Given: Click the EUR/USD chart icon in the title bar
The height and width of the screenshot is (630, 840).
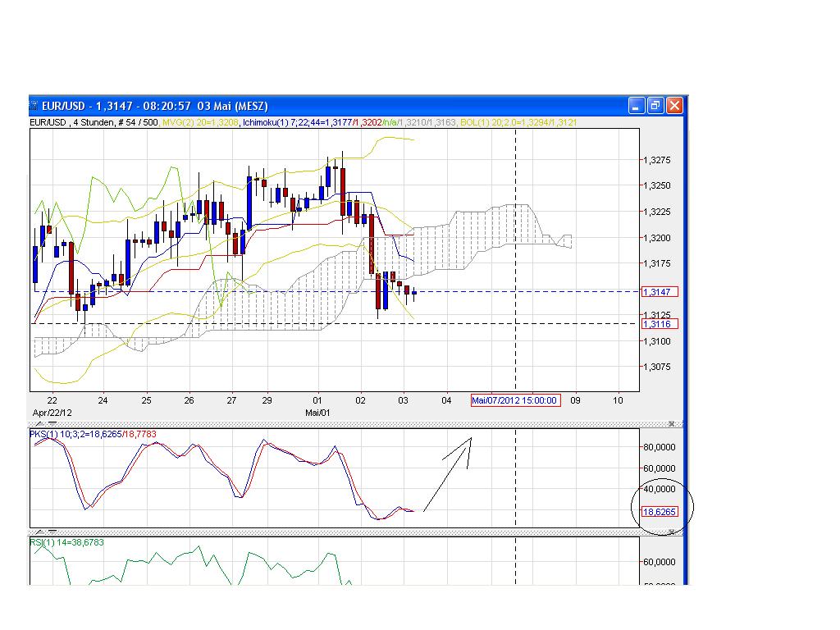Looking at the screenshot, I should click(x=34, y=106).
